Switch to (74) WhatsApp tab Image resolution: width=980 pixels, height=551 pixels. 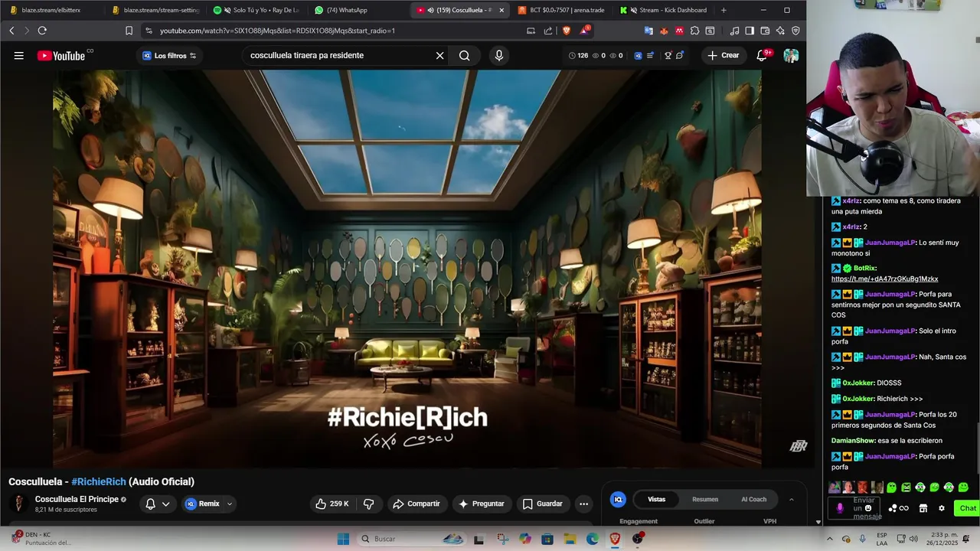[x=341, y=10]
